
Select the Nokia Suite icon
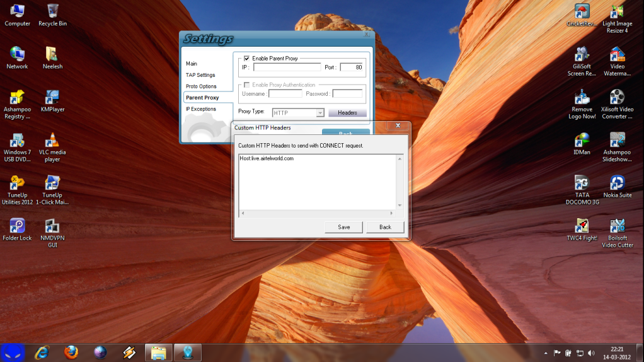pos(618,187)
